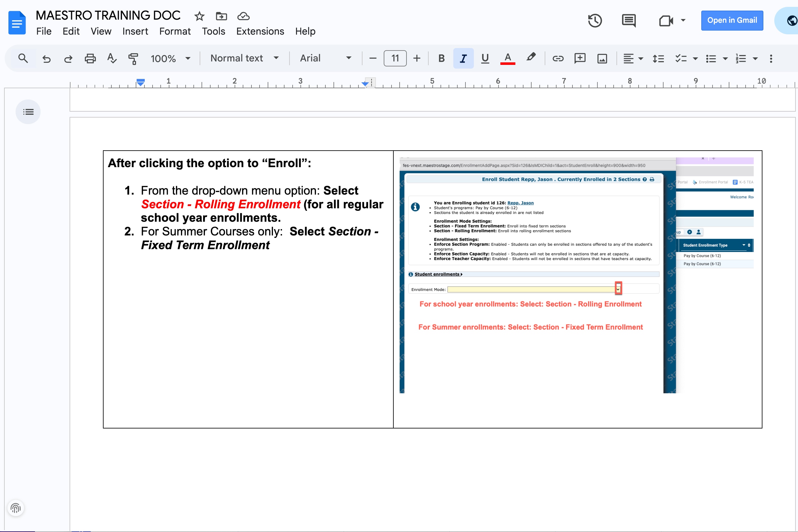The height and width of the screenshot is (532, 798).
Task: Open the File menu
Action: 44,31
